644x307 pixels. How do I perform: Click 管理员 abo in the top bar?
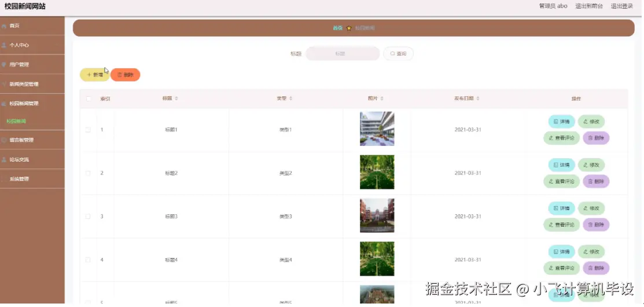[x=553, y=6]
